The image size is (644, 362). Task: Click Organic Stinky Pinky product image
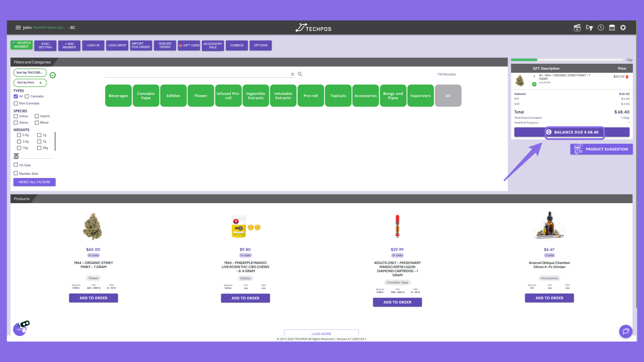pyautogui.click(x=93, y=226)
